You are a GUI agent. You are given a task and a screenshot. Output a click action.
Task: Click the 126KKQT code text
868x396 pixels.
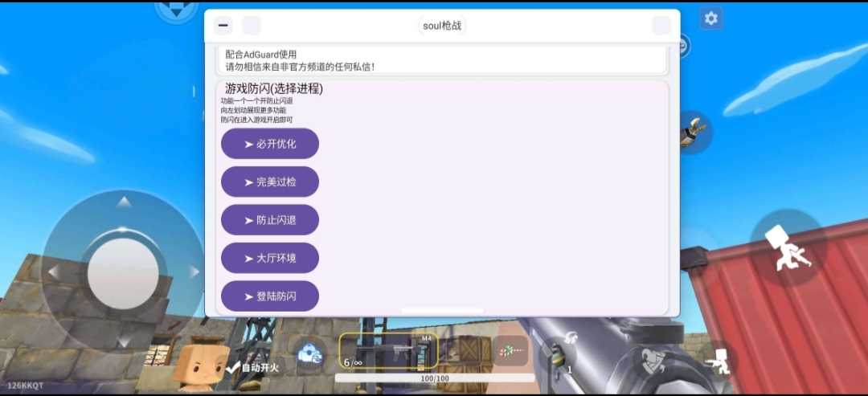[25, 386]
